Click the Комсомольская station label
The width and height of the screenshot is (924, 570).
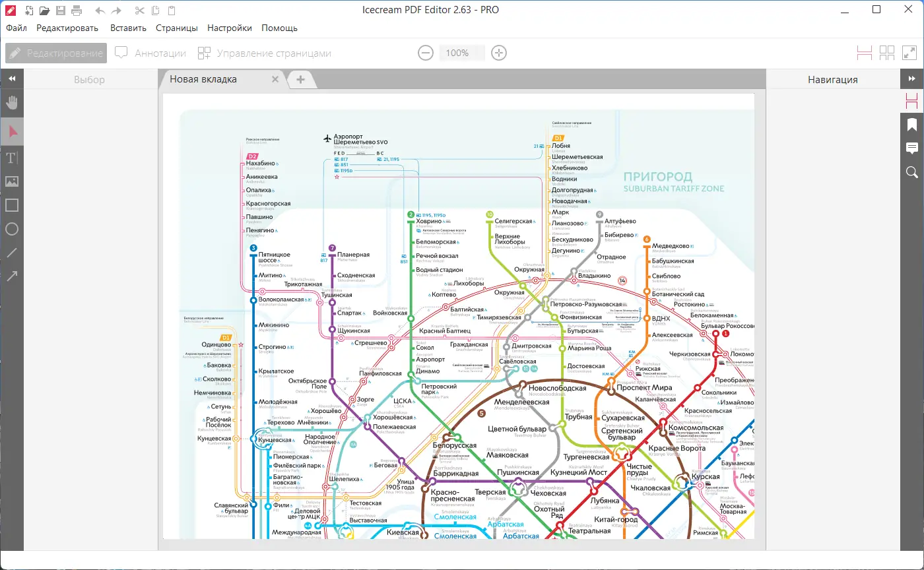coord(696,427)
